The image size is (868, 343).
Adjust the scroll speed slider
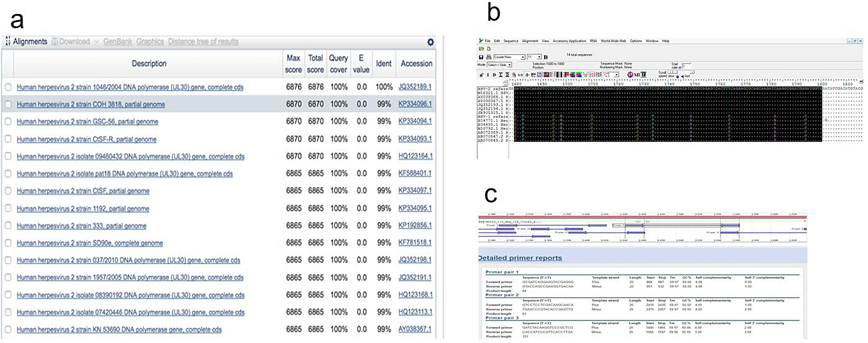(x=673, y=72)
